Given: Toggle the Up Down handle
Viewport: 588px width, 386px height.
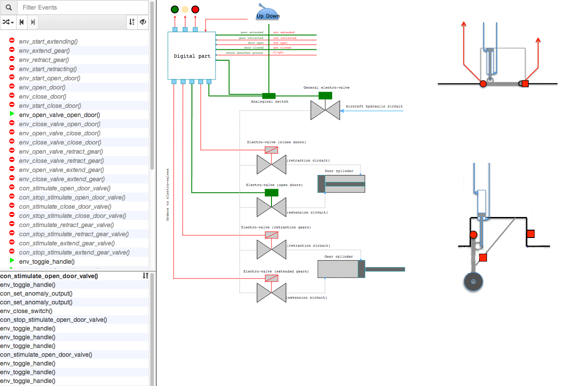Looking at the screenshot, I should (x=268, y=14).
